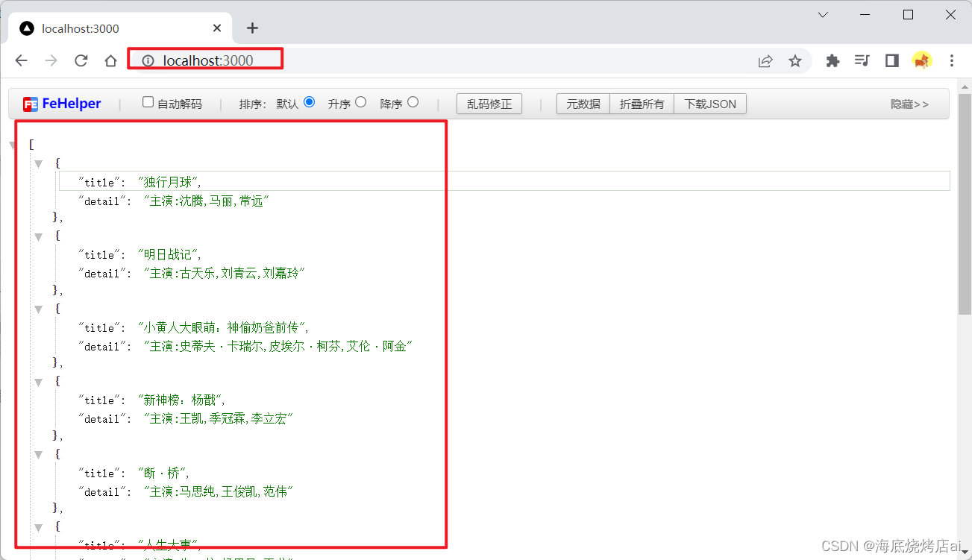
Task: Open the media control icon
Action: coord(862,61)
